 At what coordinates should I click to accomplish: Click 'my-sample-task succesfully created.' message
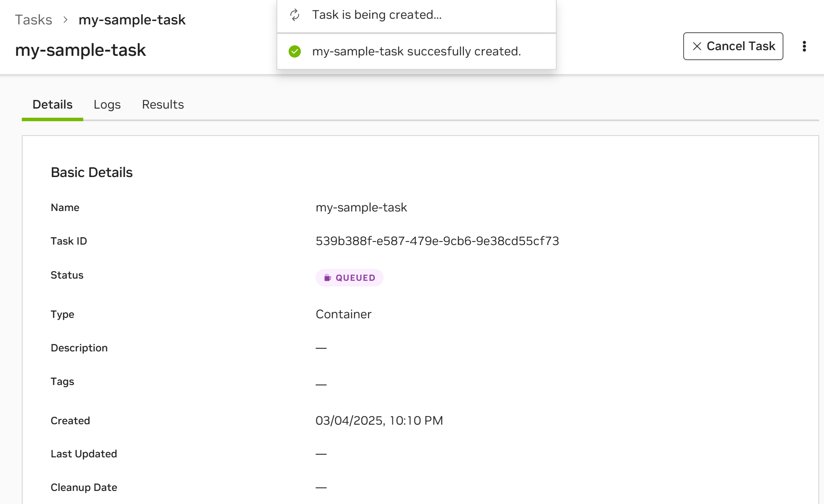coord(416,51)
